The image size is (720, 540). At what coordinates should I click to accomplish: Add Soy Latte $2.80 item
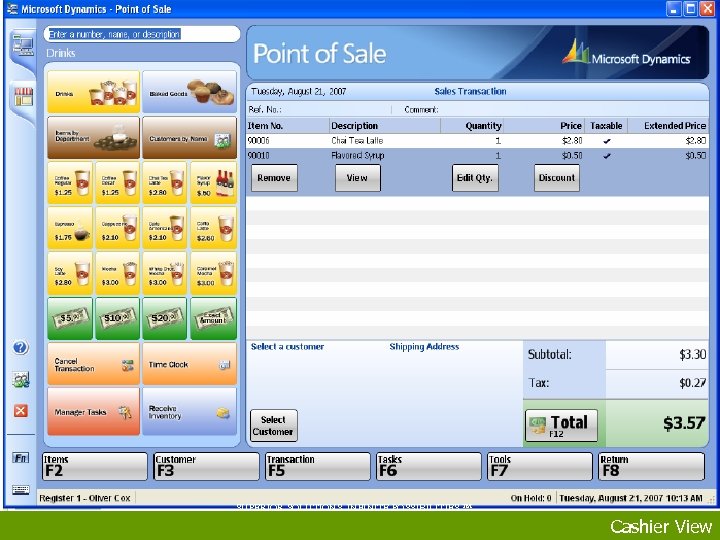(x=70, y=273)
